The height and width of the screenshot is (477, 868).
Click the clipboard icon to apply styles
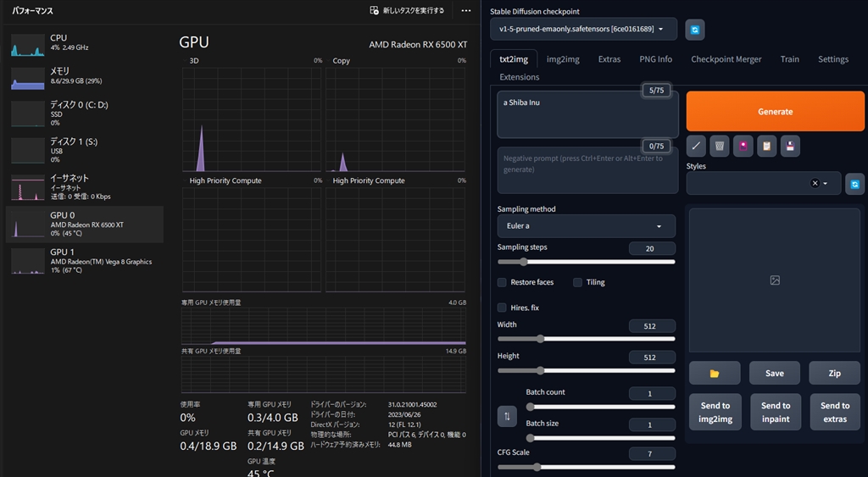coord(766,146)
